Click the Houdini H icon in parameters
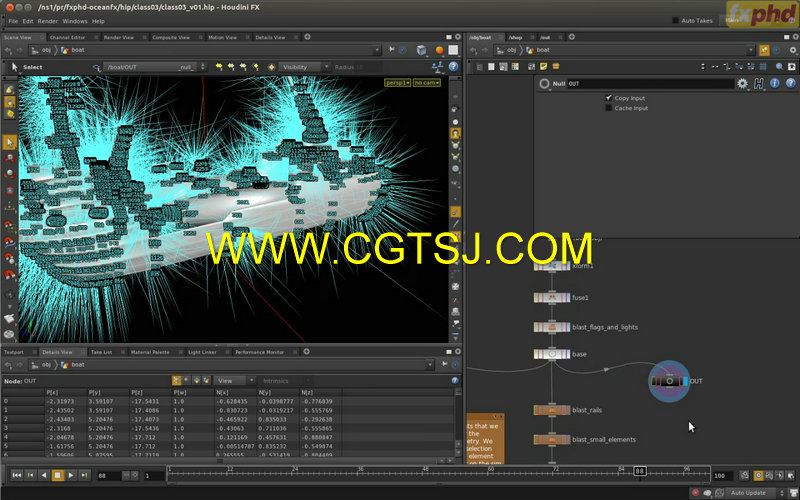800x500 pixels. click(x=759, y=84)
